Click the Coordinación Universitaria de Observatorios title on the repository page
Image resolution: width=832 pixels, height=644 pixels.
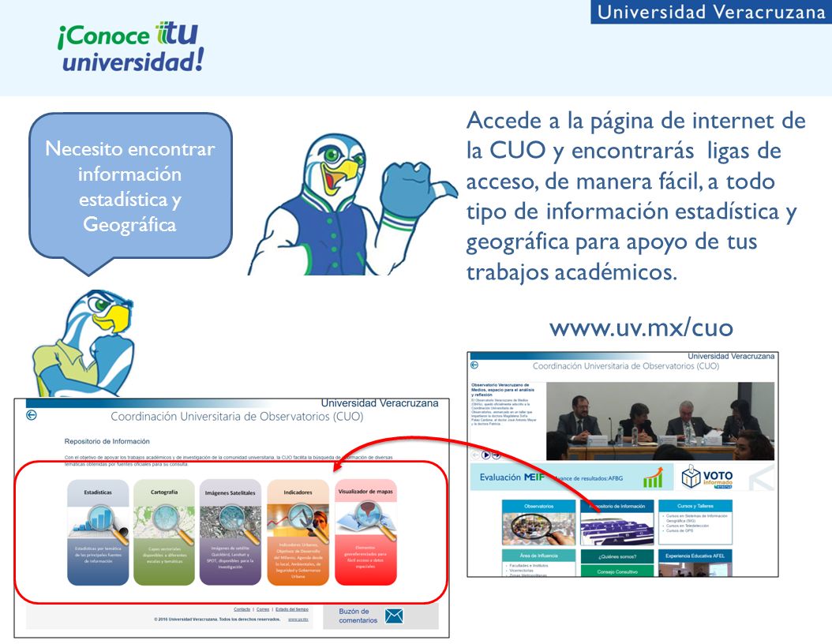pyautogui.click(x=237, y=417)
